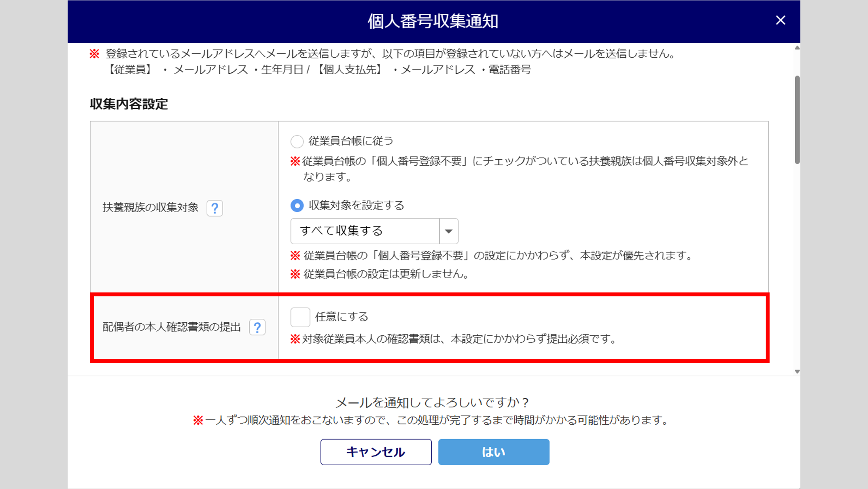Click the scrollbar up arrow

tap(797, 48)
